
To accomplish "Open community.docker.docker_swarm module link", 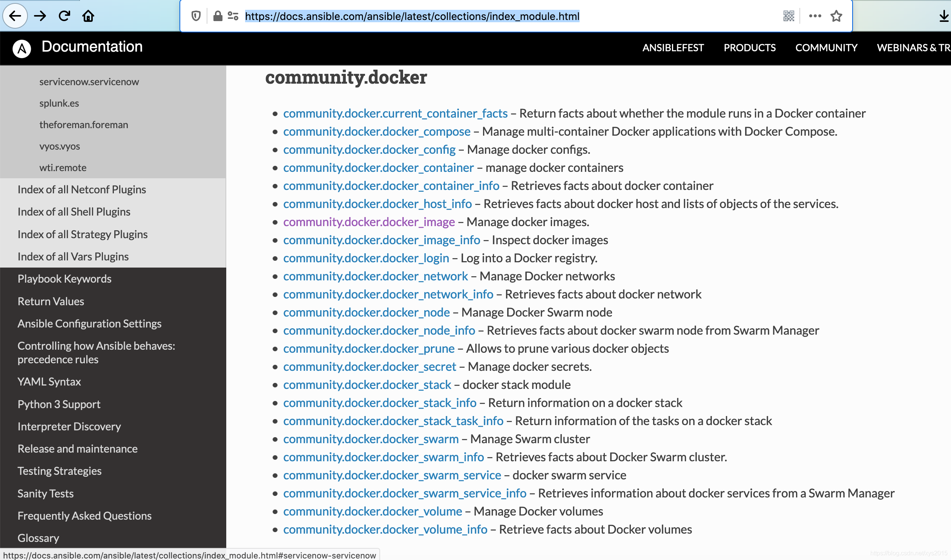I will coord(371,440).
